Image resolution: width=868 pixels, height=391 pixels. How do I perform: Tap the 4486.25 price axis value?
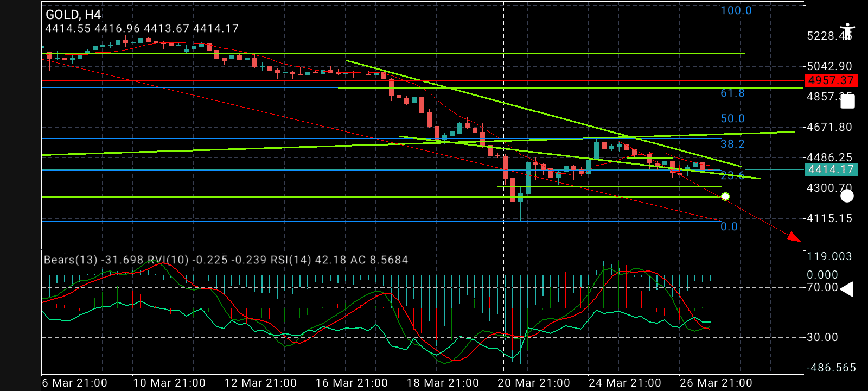tap(829, 157)
